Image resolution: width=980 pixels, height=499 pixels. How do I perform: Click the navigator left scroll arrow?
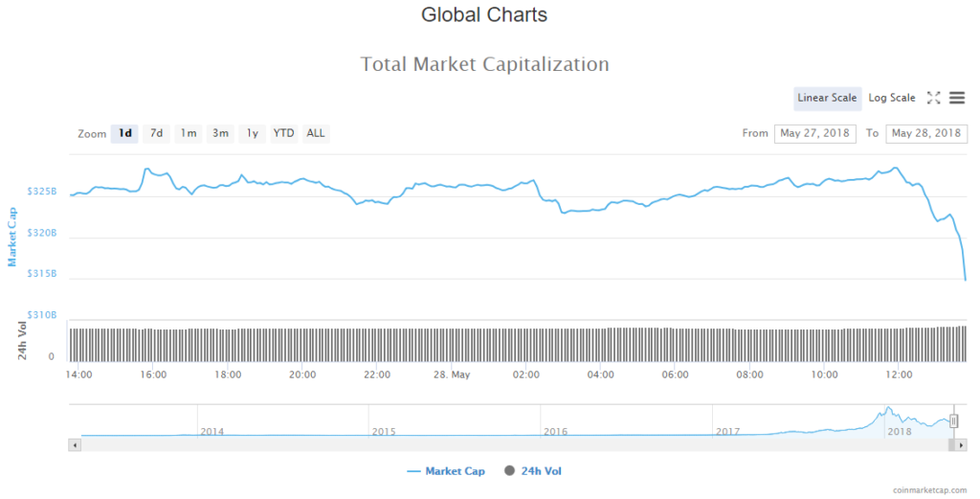(x=73, y=445)
